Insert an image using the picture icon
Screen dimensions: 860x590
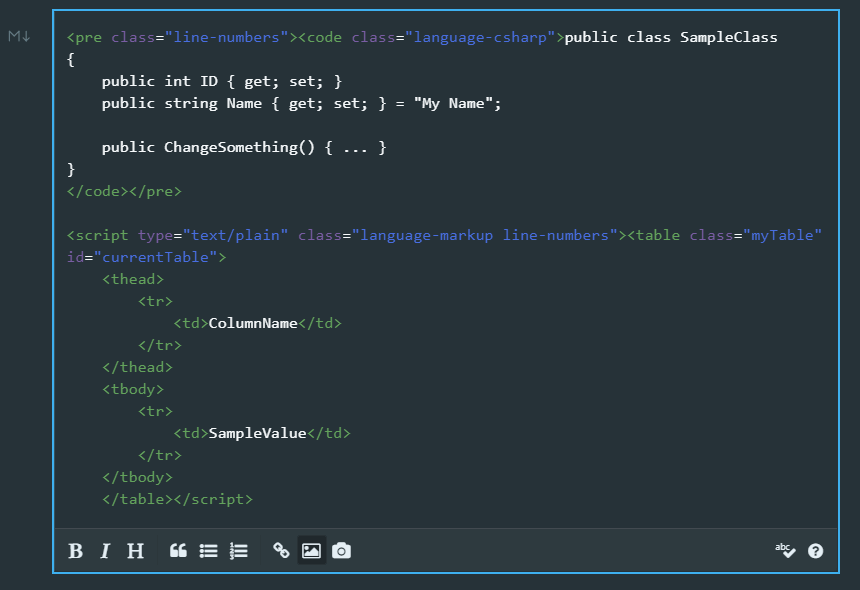[312, 551]
